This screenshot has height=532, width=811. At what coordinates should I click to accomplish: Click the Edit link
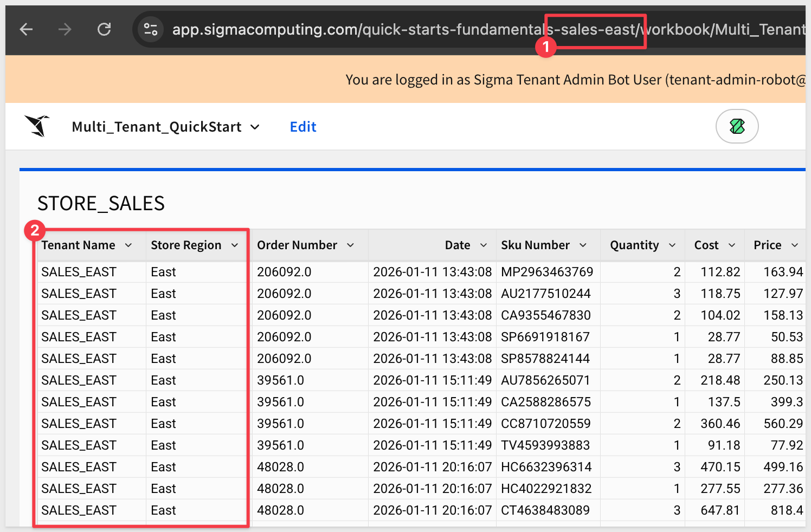pyautogui.click(x=303, y=127)
